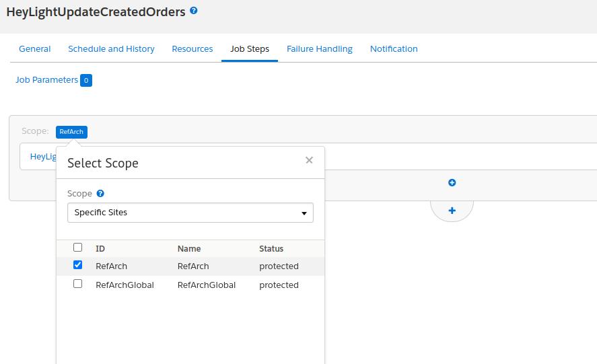Click the RefArch scope badge
The height and width of the screenshot is (364, 597).
pos(71,132)
